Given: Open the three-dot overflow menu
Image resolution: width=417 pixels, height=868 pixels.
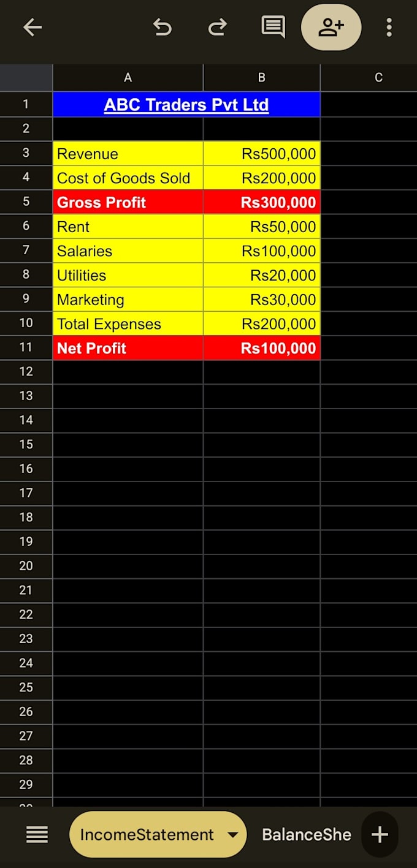Looking at the screenshot, I should click(x=389, y=27).
